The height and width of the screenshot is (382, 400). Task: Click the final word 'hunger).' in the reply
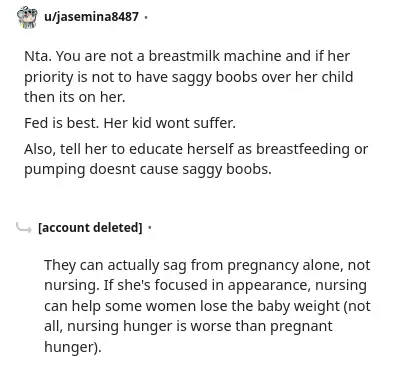pyautogui.click(x=72, y=347)
